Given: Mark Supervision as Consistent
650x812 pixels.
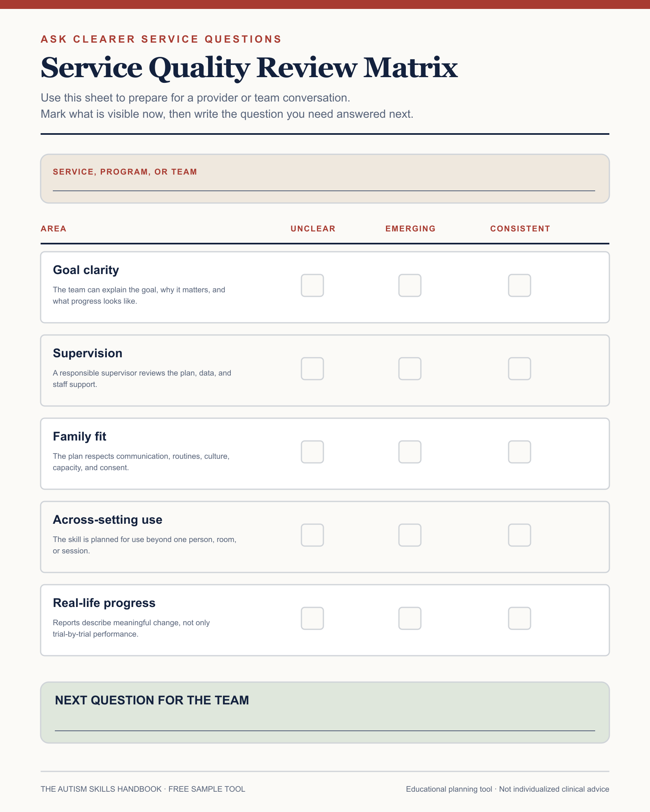Looking at the screenshot, I should click(520, 369).
